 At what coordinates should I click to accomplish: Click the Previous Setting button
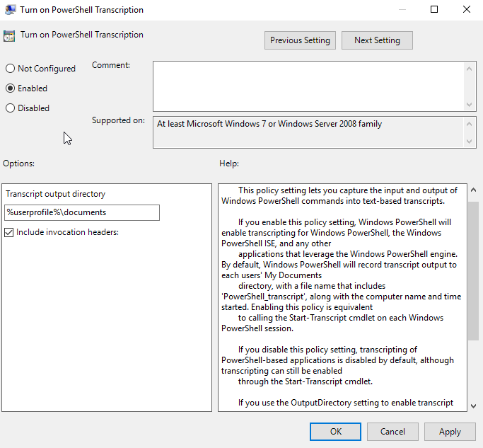pos(300,40)
